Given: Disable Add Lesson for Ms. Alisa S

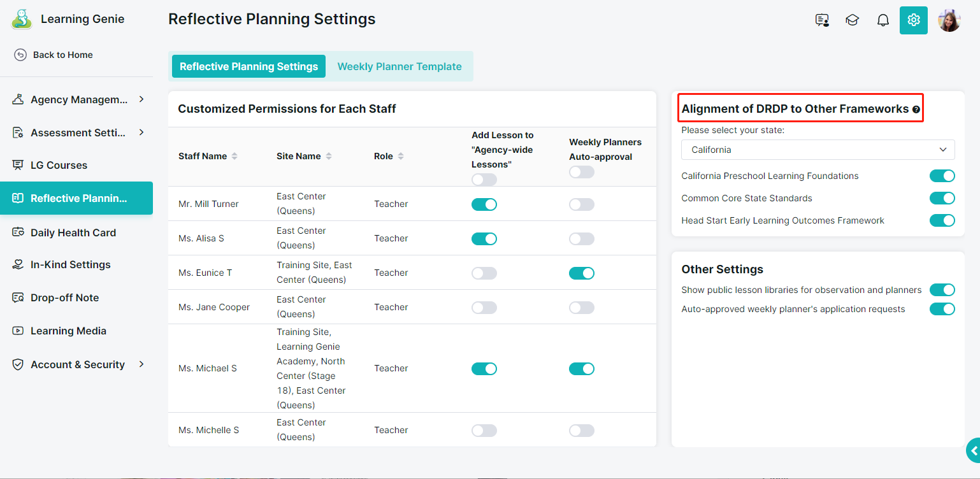Looking at the screenshot, I should tap(484, 239).
